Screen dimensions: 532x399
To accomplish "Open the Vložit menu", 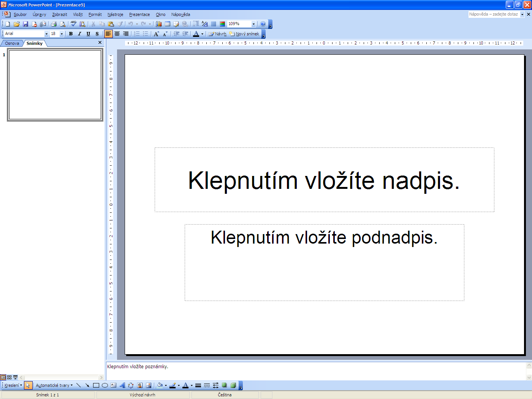I will (78, 14).
